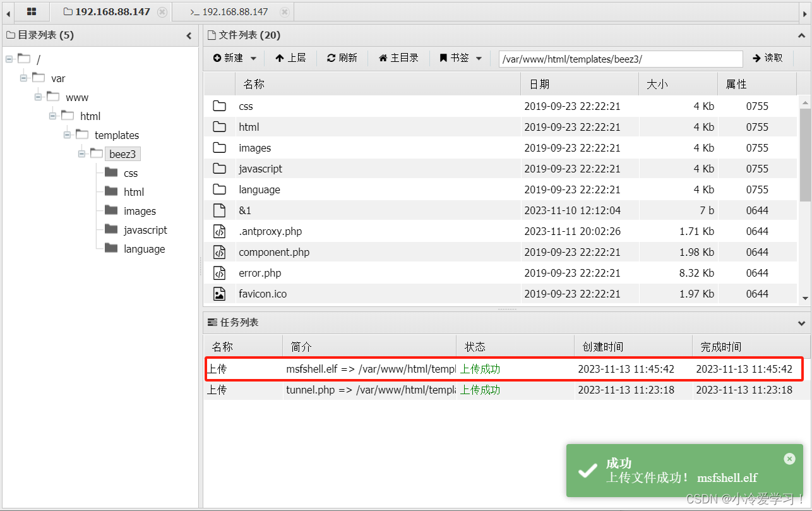Image resolution: width=812 pixels, height=511 pixels.
Task: Go up one level with 上层
Action: 290,58
